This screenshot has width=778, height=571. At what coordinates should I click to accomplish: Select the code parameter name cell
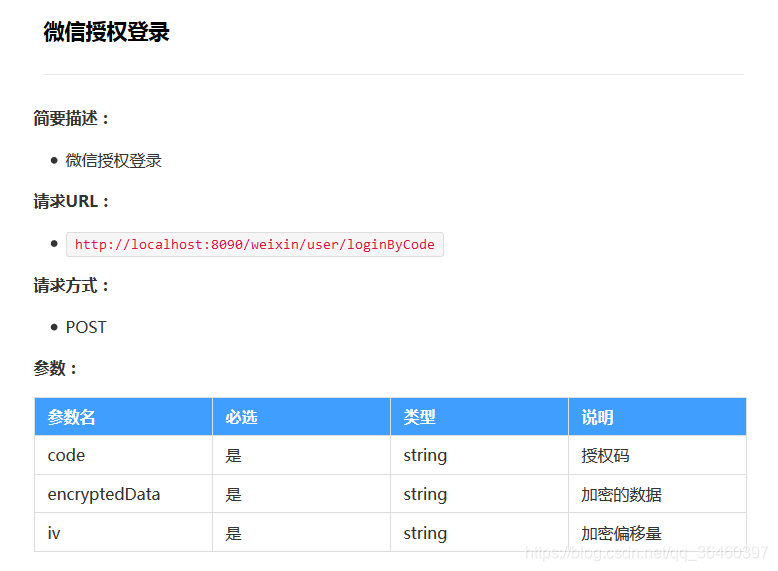click(x=124, y=455)
